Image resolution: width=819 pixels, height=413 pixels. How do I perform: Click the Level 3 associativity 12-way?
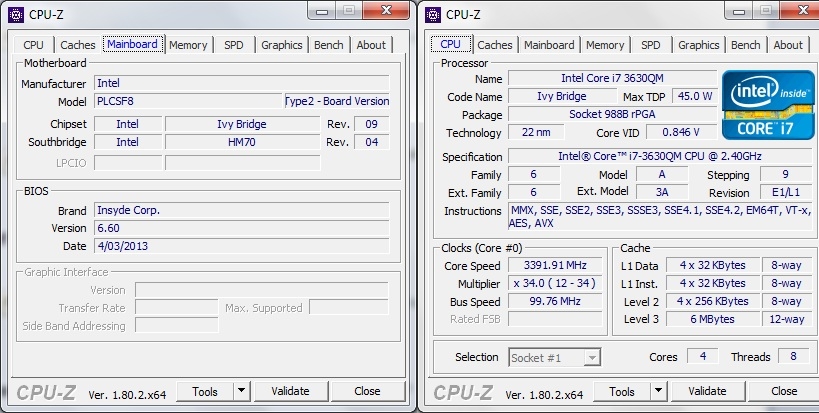point(788,319)
